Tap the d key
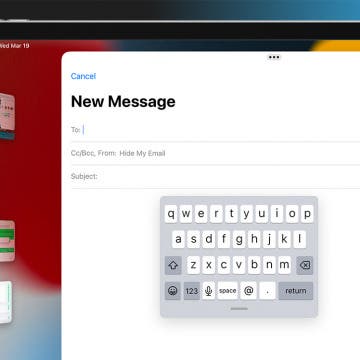This screenshot has height=360, width=360. click(x=209, y=239)
